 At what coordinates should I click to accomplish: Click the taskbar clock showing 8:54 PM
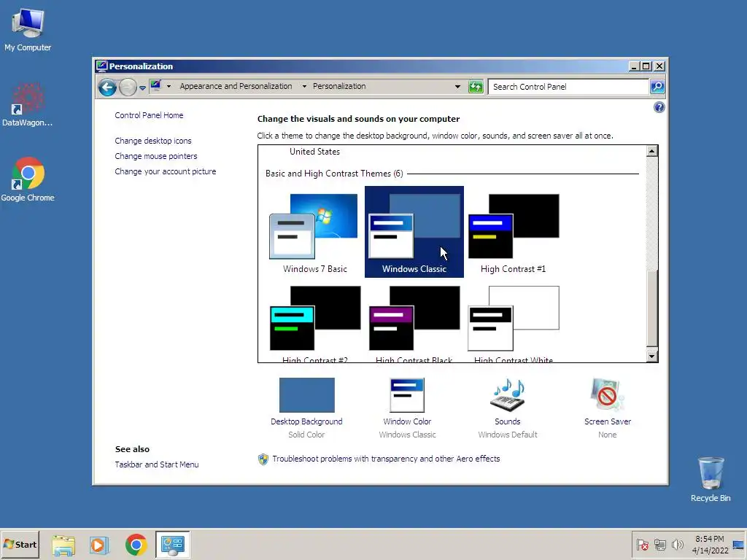710,544
